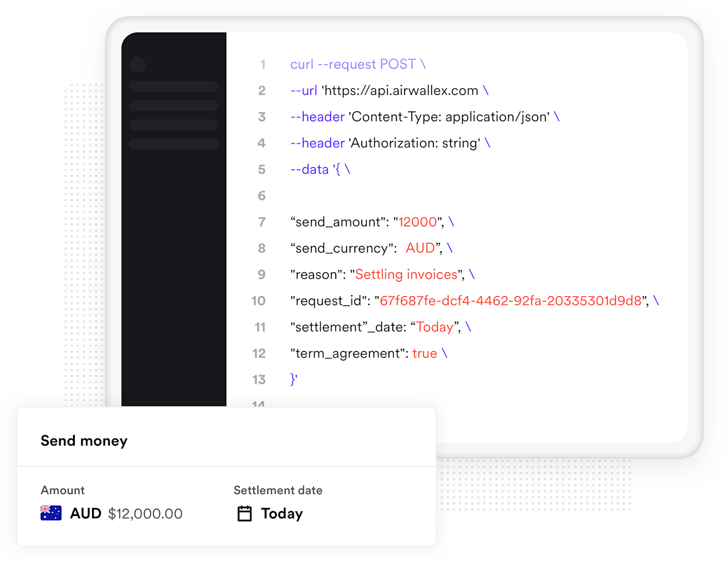This screenshot has width=728, height=563.
Task: Select the fourth sidebar placeholder bar
Action: tap(174, 143)
